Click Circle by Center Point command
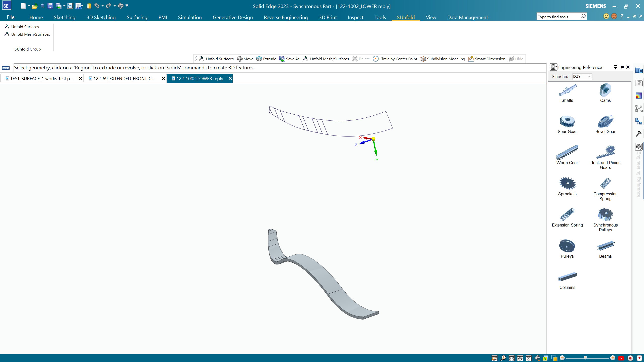This screenshot has width=644, height=362. click(x=395, y=59)
